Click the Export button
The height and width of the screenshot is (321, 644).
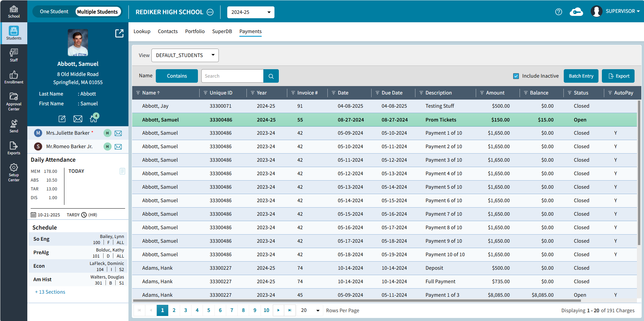(618, 76)
